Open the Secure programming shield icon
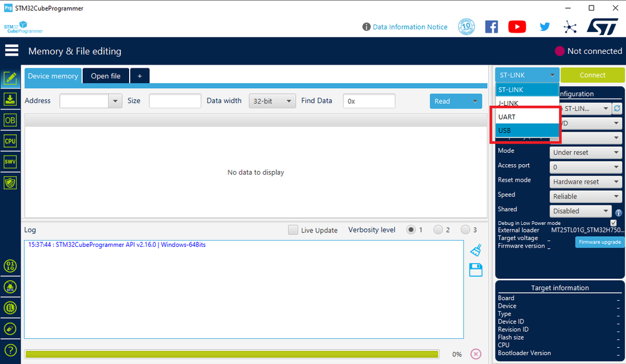This screenshot has height=364, width=626. point(10,183)
